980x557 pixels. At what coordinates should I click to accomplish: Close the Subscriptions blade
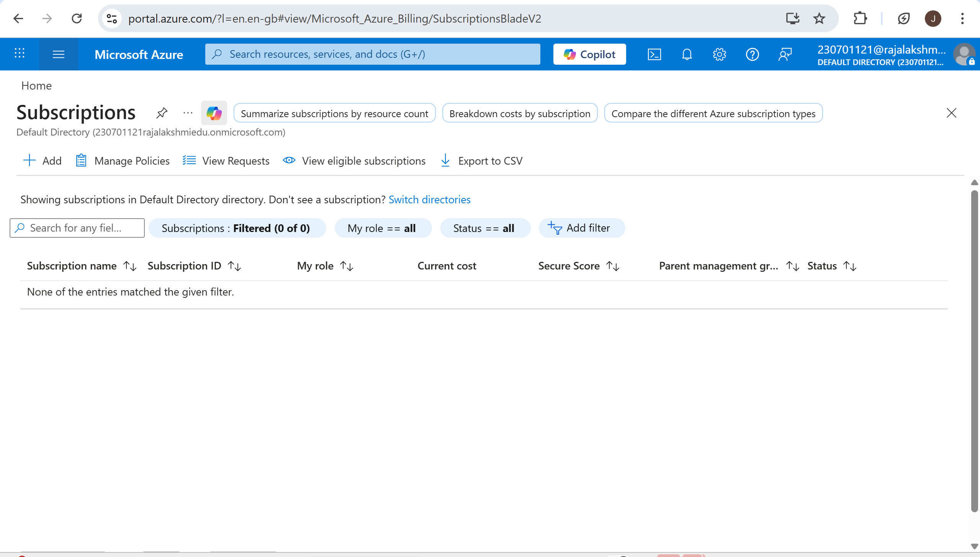(x=951, y=113)
